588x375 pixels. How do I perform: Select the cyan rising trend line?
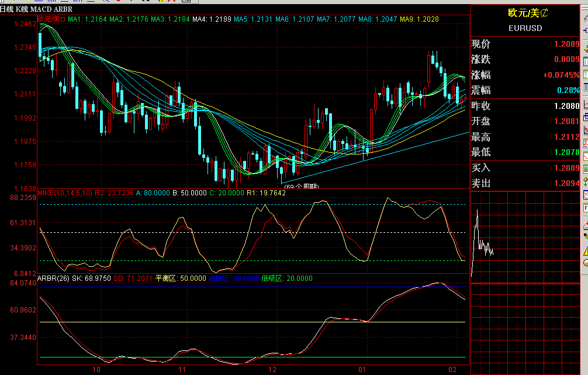click(x=375, y=157)
